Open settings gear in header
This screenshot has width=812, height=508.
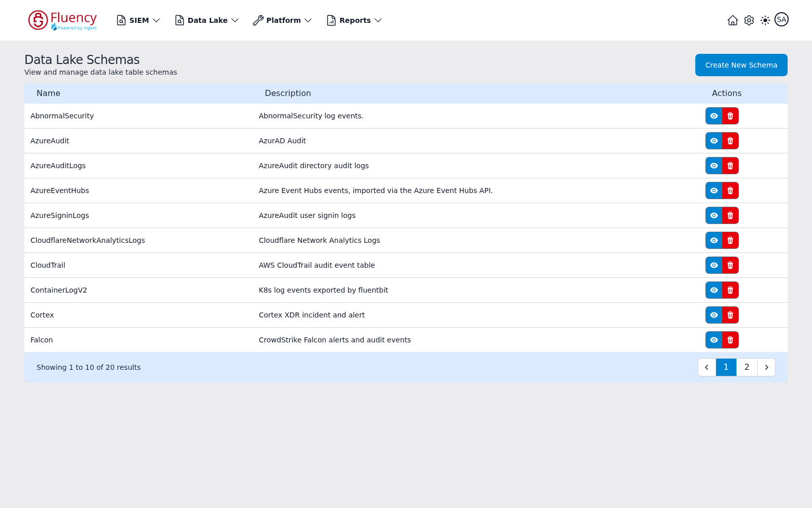point(749,20)
